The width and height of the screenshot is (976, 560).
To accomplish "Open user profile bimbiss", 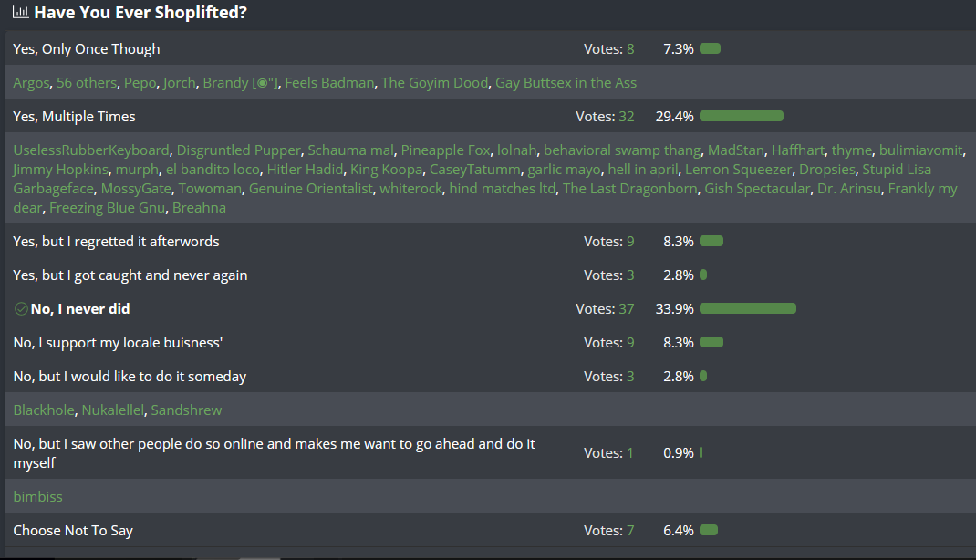I will pyautogui.click(x=38, y=496).
